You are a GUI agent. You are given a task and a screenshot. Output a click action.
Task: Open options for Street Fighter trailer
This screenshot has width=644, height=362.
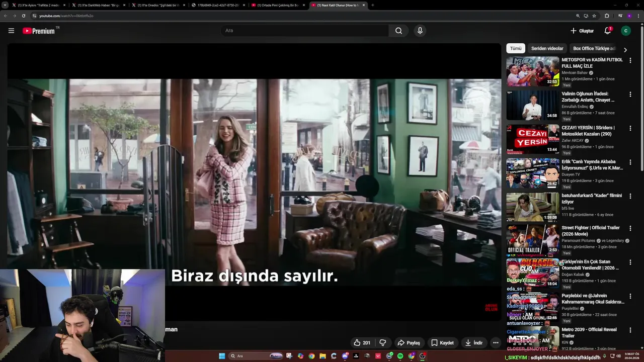(630, 228)
